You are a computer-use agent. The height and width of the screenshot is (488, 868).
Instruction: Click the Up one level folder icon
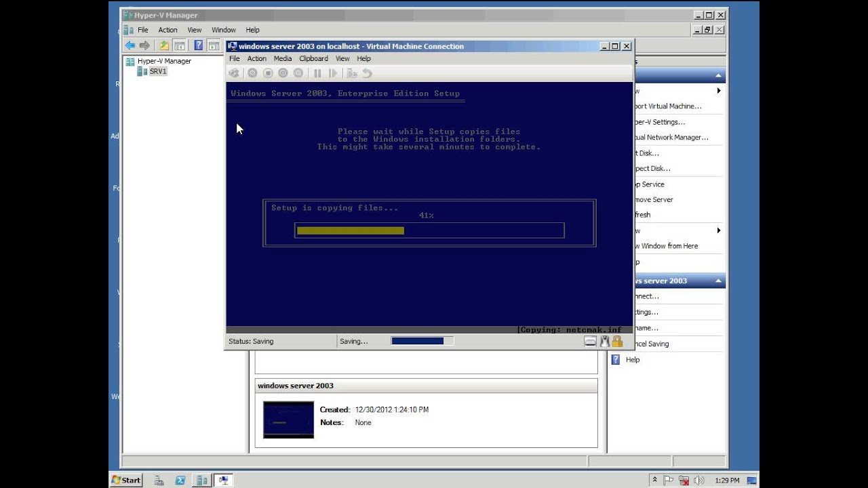click(164, 45)
